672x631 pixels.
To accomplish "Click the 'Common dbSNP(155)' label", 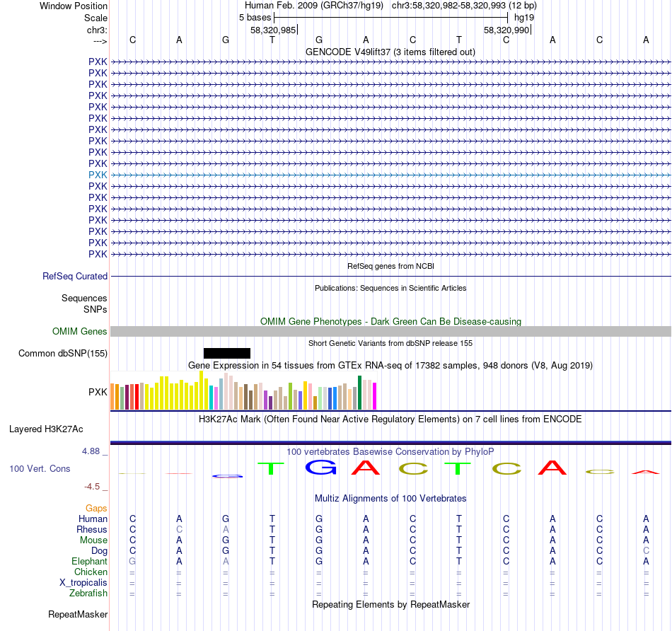I will [63, 354].
